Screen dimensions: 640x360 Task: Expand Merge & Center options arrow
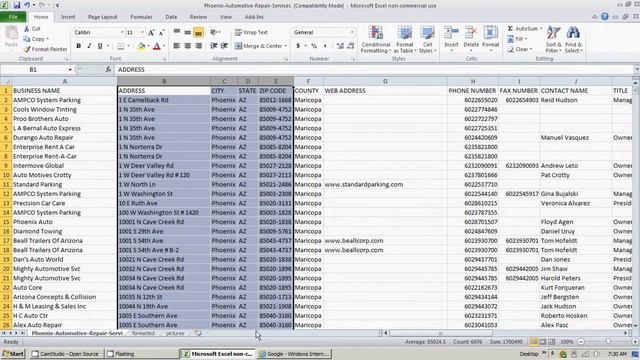click(286, 46)
